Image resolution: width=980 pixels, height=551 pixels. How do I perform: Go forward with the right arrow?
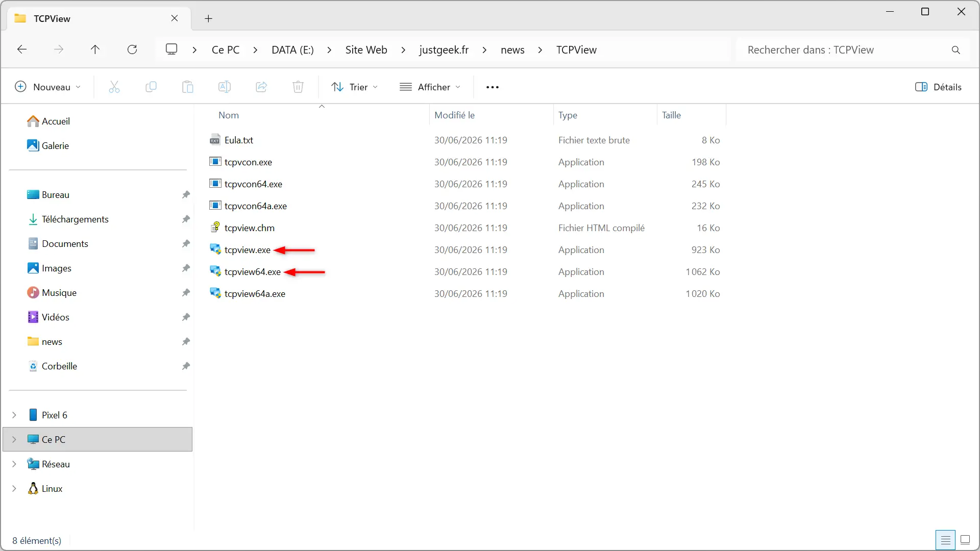[59, 49]
